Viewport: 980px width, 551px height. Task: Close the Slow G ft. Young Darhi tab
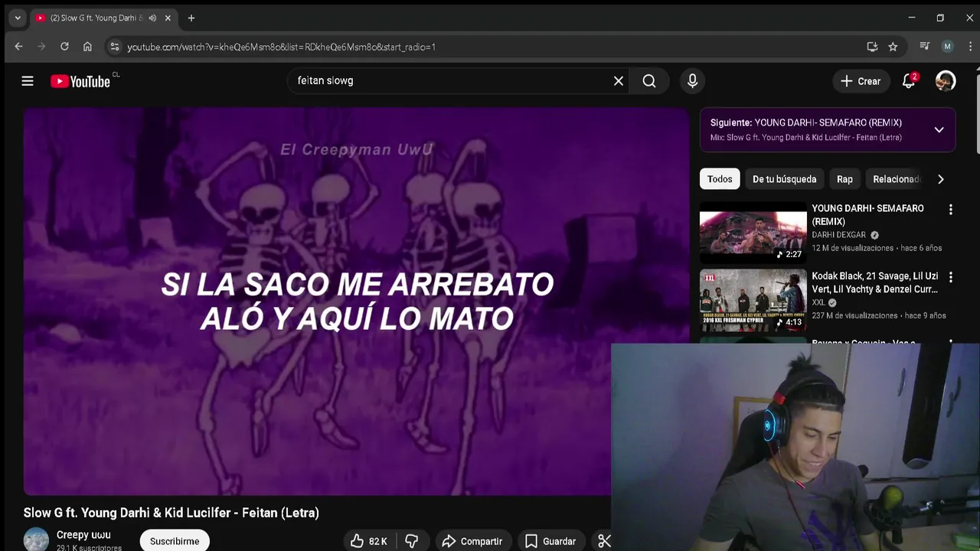click(x=168, y=18)
